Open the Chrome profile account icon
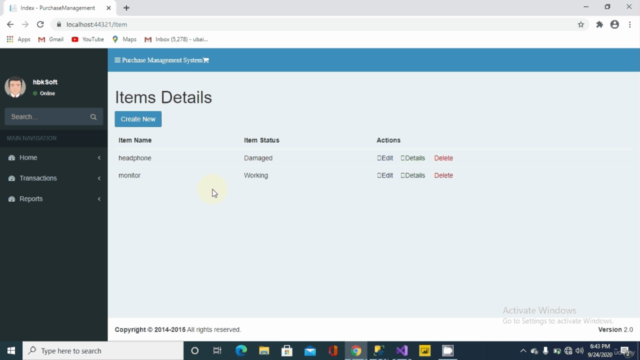Image resolution: width=640 pixels, height=360 pixels. [x=615, y=24]
